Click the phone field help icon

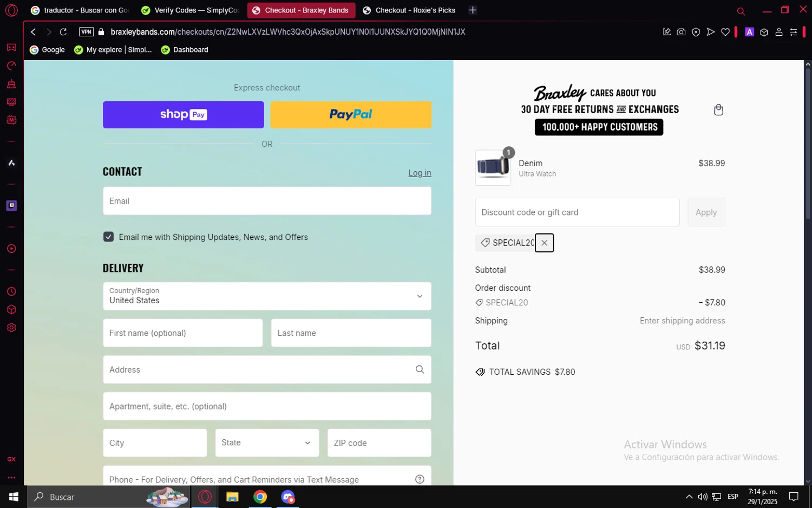click(x=420, y=479)
